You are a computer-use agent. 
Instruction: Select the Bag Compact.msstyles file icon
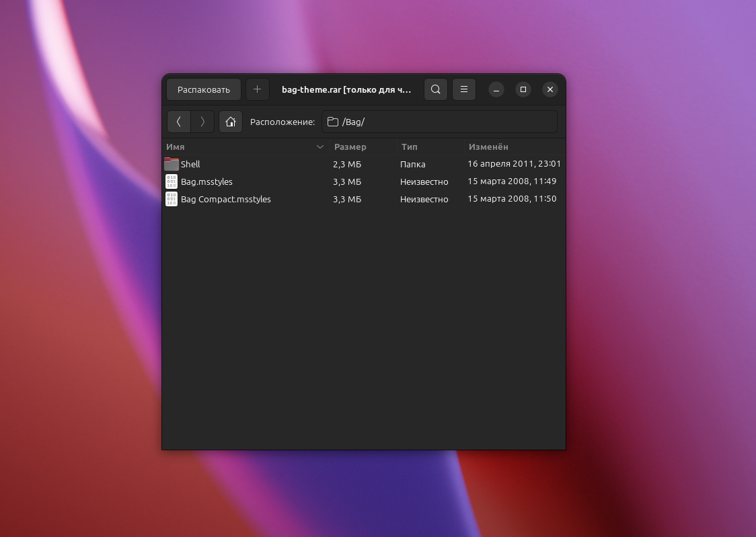click(172, 199)
